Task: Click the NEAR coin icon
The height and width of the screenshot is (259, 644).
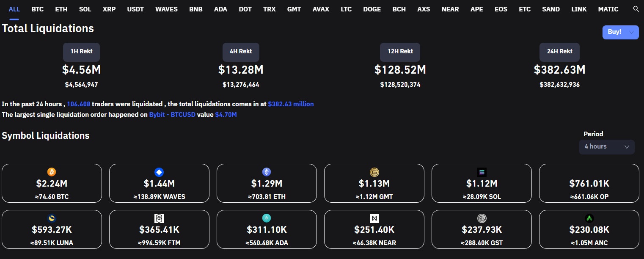Action: [374, 218]
